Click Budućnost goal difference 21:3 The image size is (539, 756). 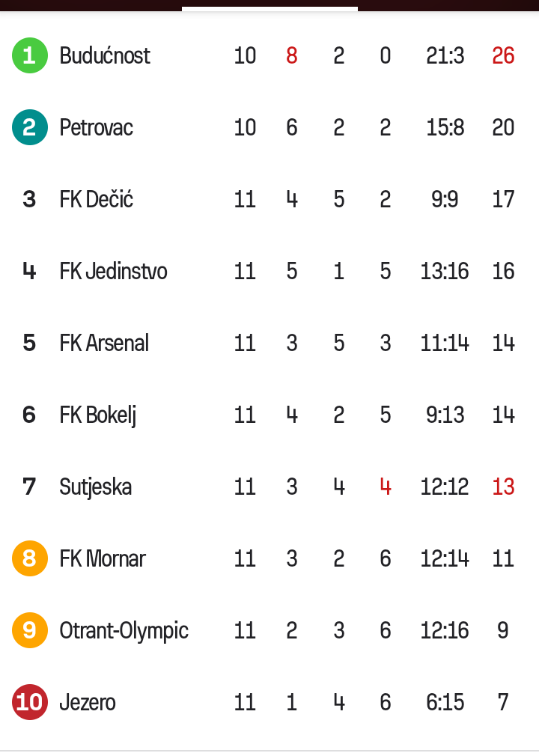point(445,55)
